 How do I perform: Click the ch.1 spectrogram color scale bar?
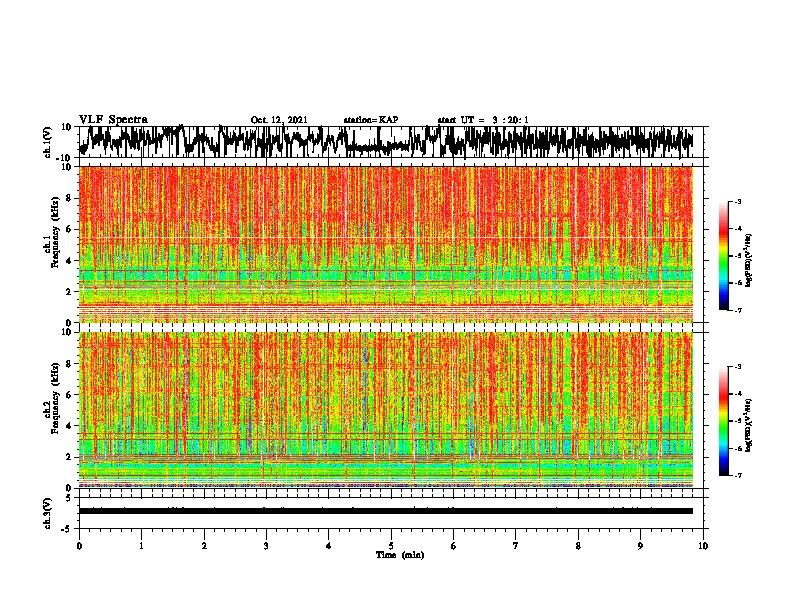tap(723, 256)
